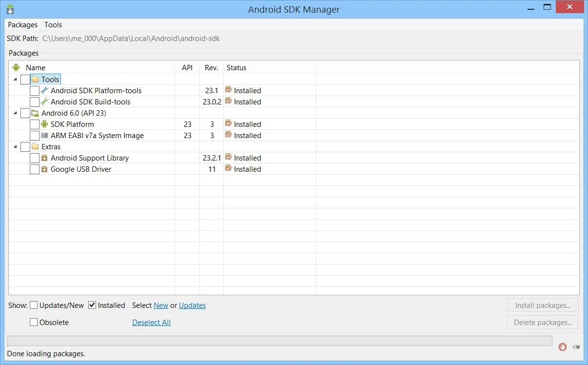Click installed status icon for Android SDK Platform-tools
588x365 pixels.
pos(228,90)
